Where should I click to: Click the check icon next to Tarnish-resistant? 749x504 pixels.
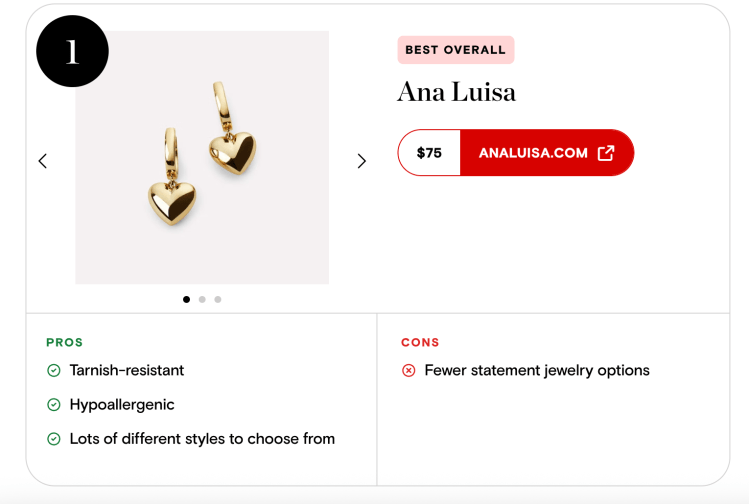(54, 371)
